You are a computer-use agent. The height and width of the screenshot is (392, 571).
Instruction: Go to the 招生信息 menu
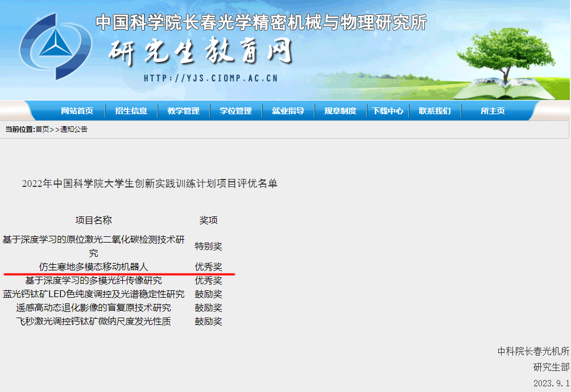pos(131,111)
